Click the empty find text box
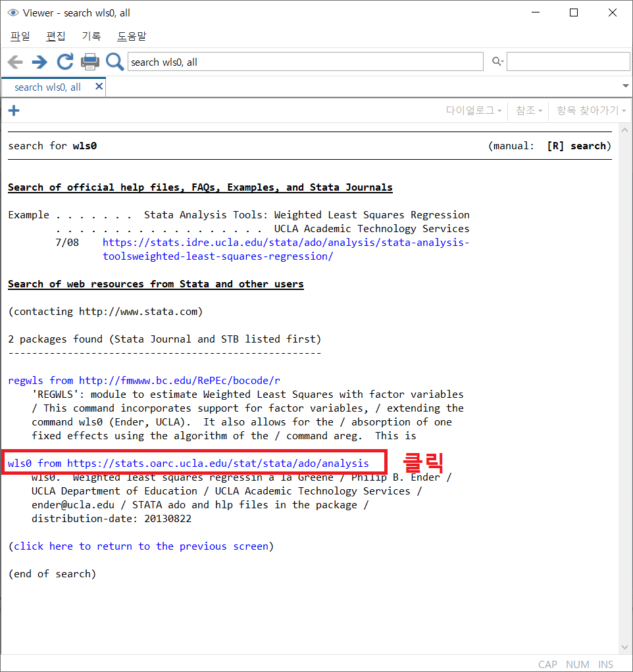Viewport: 633px width, 672px height. pyautogui.click(x=568, y=62)
